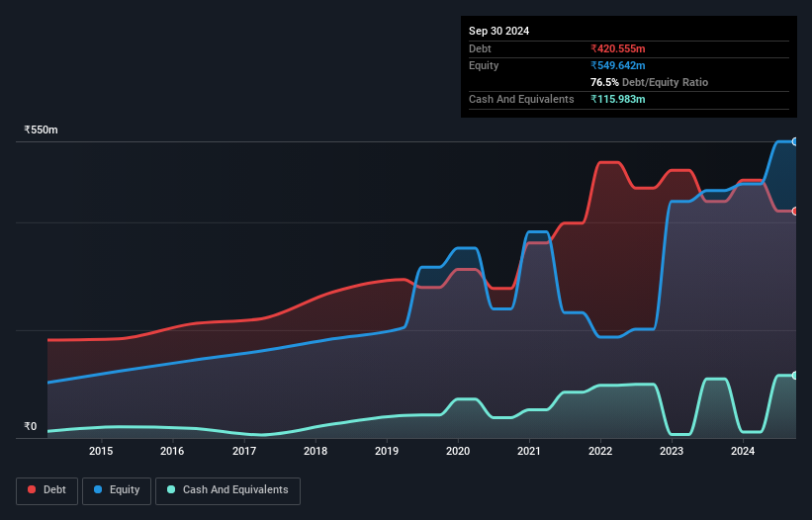Screen dimensions: 812x520
Task: Click the Debt row label in tooltip
Action: coord(480,48)
